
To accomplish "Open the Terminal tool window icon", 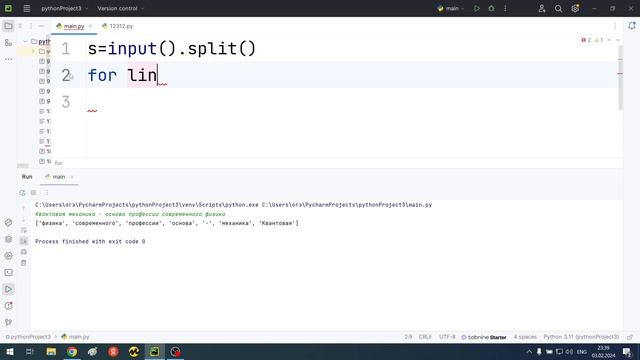I will point(8,273).
